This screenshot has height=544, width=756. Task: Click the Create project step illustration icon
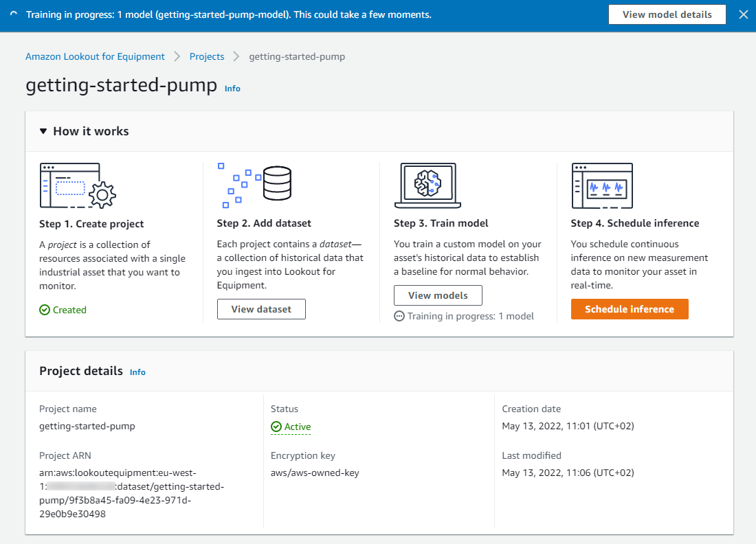pyautogui.click(x=78, y=185)
